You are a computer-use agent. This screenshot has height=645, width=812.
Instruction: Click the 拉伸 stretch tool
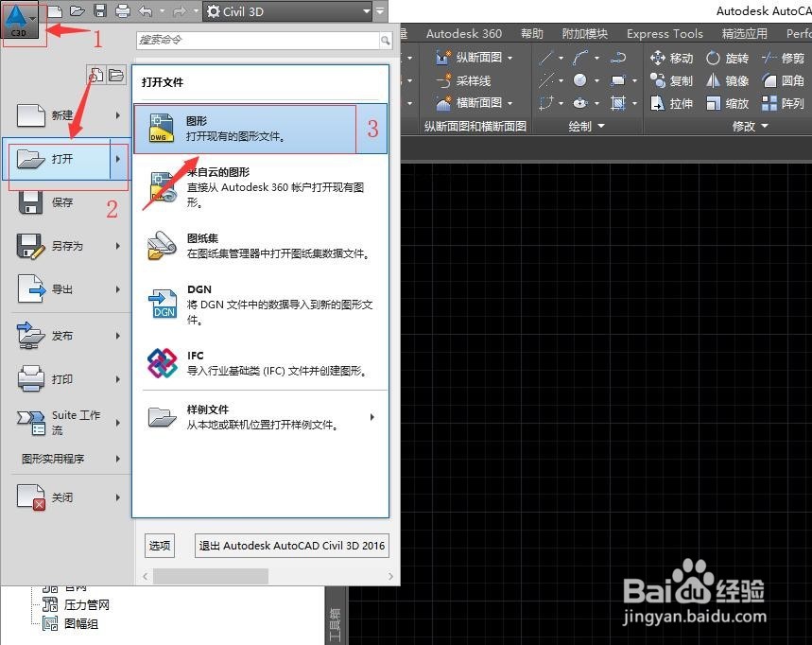pyautogui.click(x=672, y=104)
